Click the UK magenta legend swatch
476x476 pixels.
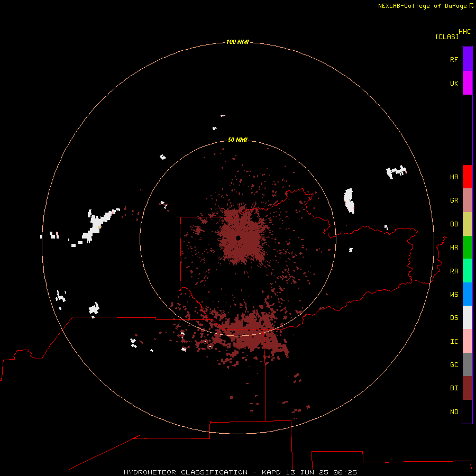[x=467, y=83]
